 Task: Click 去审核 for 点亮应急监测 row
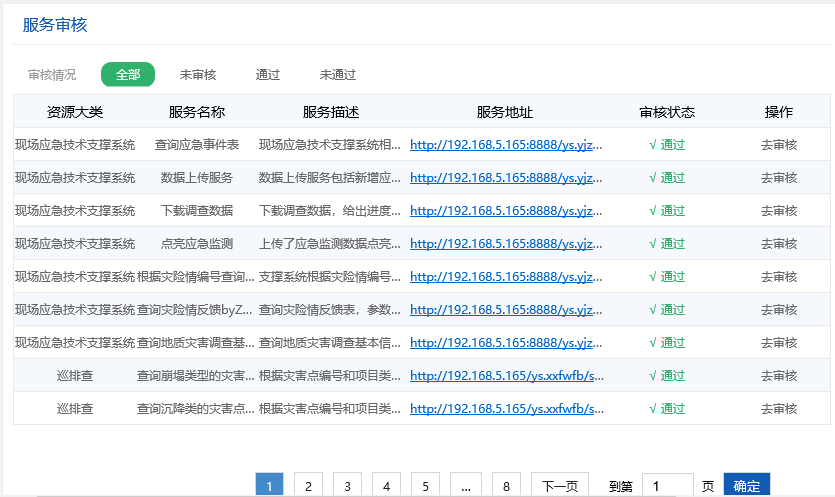pyautogui.click(x=779, y=244)
